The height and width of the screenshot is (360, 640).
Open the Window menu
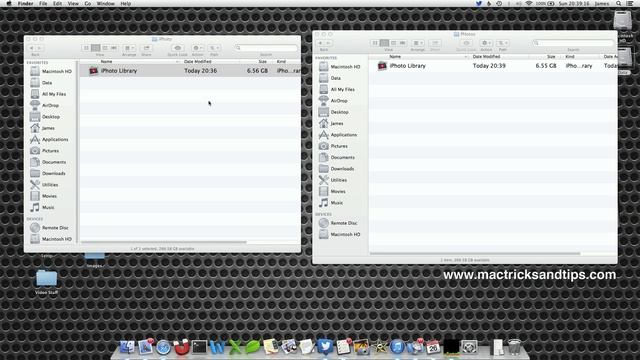[x=105, y=3]
